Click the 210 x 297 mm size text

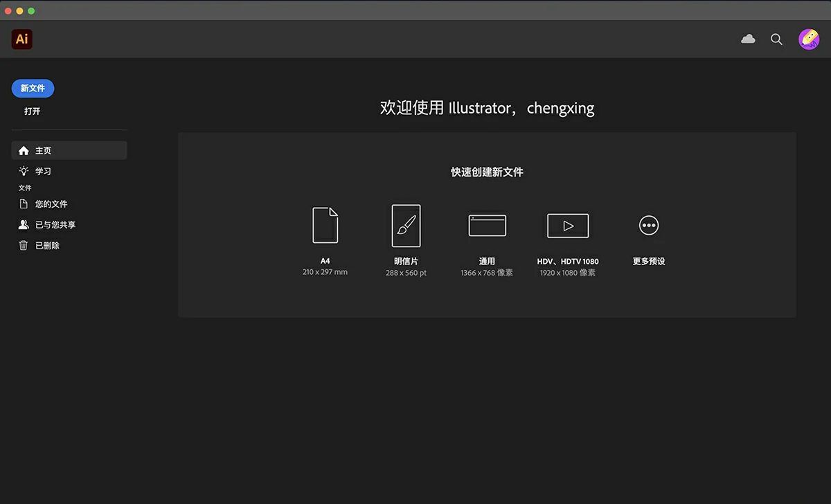tap(325, 272)
